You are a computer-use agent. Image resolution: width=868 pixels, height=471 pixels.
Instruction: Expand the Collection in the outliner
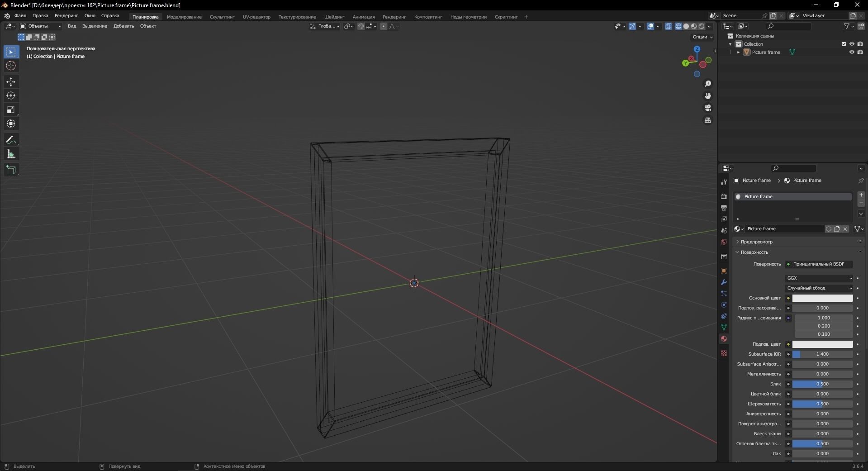(x=730, y=44)
